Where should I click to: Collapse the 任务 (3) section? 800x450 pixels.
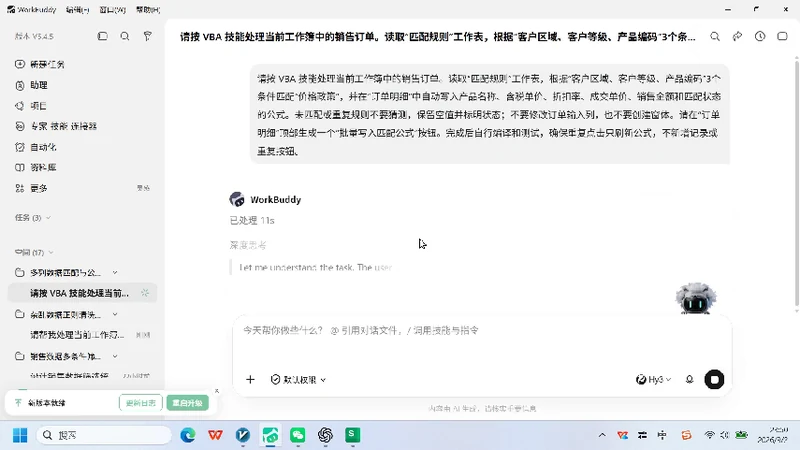(48, 218)
